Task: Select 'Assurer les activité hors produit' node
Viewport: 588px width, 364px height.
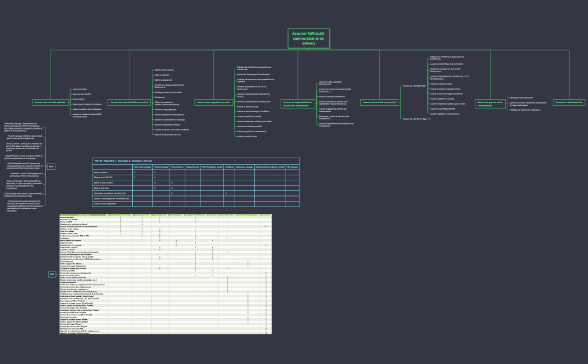Action: [379, 102]
